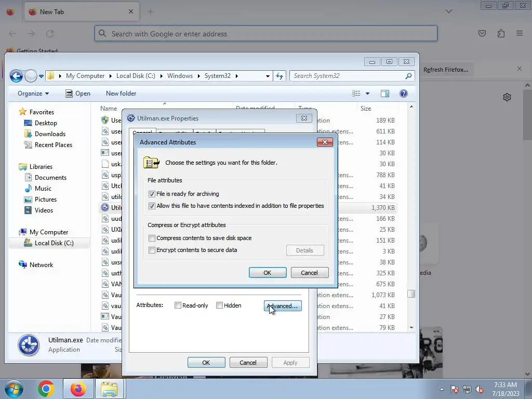Click the search magnifier icon in Explorer
Screen dimensions: 532x399
coord(409,76)
